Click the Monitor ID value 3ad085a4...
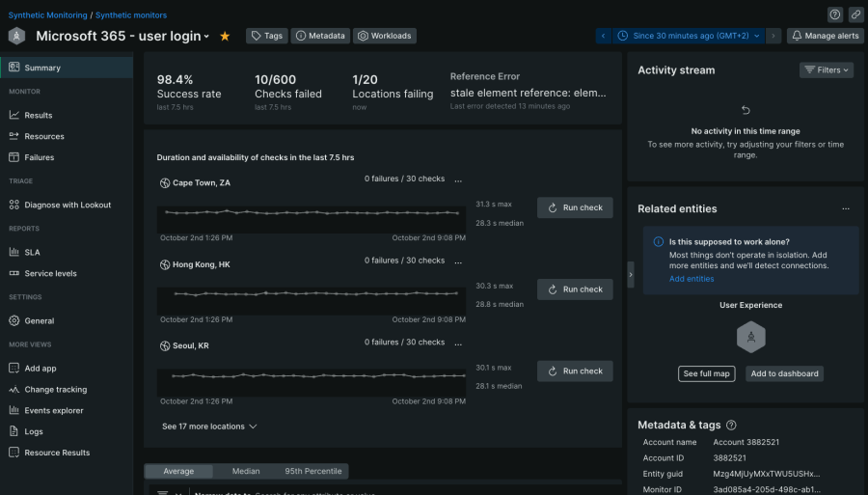 point(767,489)
